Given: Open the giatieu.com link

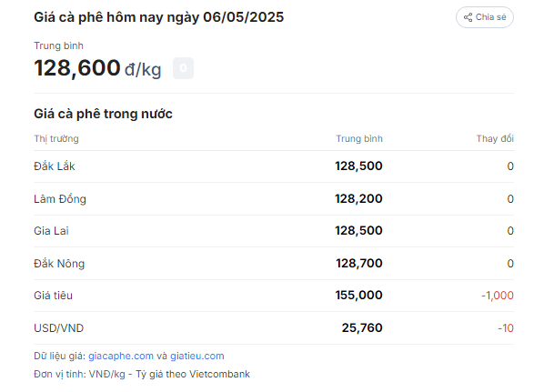Looking at the screenshot, I should 197,356.
